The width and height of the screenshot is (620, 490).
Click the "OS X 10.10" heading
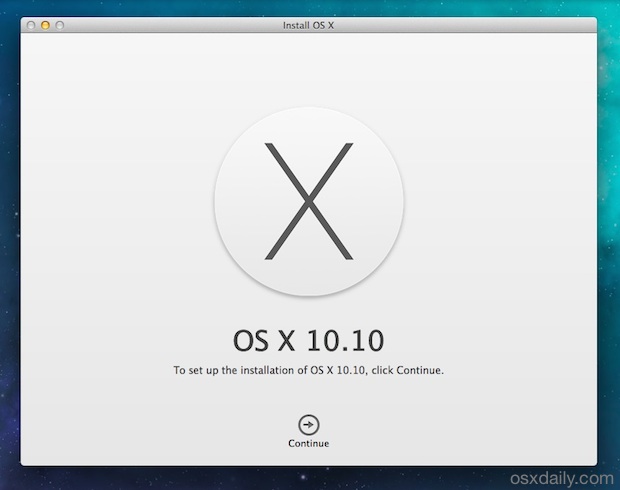(x=308, y=341)
